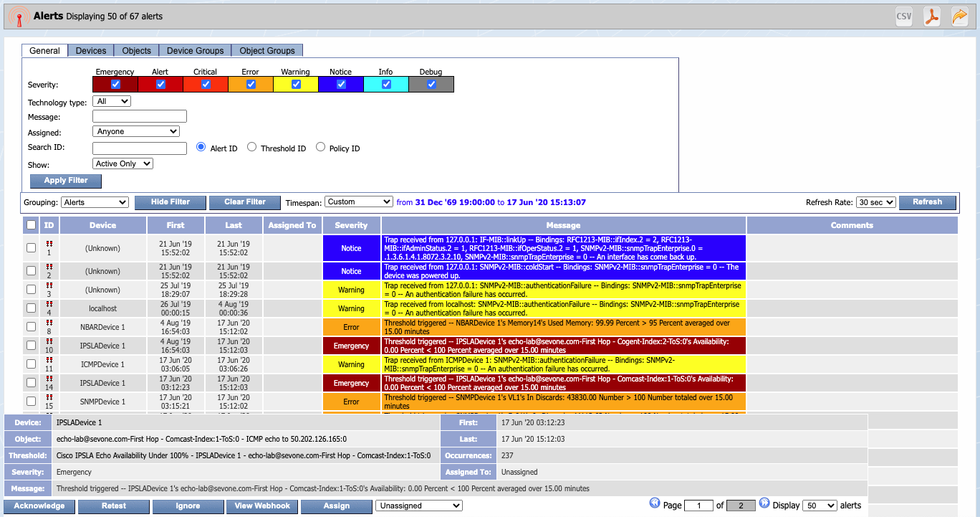The height and width of the screenshot is (517, 980).
Task: Check the select-all header checkbox
Action: tap(31, 225)
